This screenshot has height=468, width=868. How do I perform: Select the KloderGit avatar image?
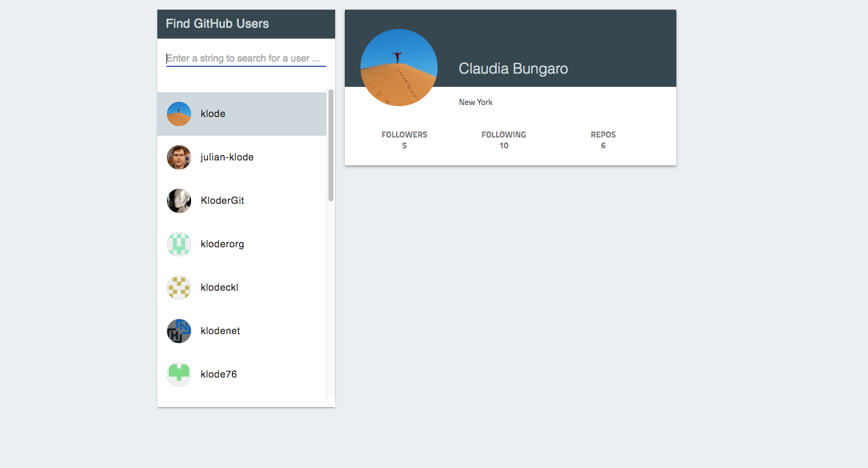tap(179, 201)
